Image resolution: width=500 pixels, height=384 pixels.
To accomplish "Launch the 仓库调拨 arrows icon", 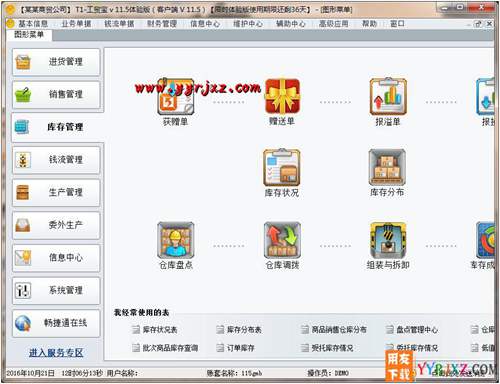I will (x=282, y=240).
